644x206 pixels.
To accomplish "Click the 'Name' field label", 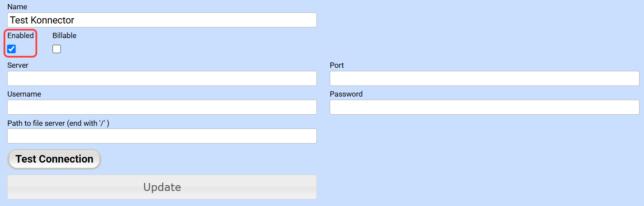I will (x=17, y=7).
